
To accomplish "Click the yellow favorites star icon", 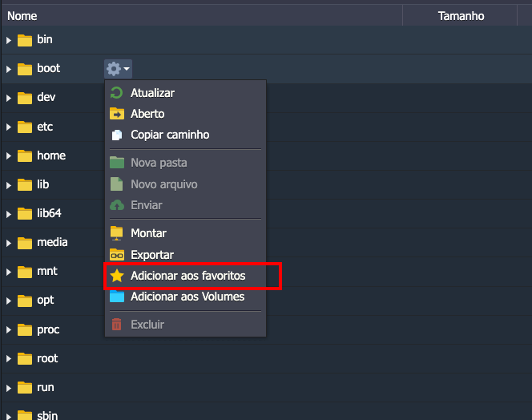I will pyautogui.click(x=117, y=276).
